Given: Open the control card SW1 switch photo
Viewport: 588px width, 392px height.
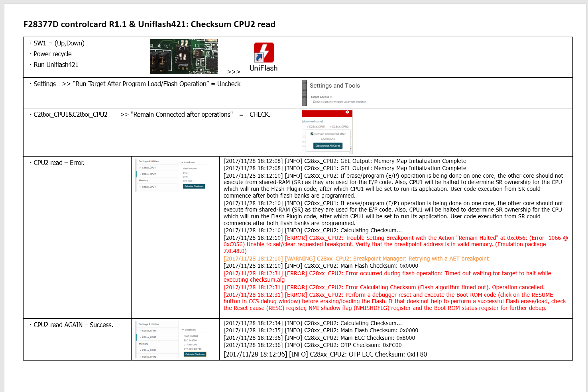Looking at the screenshot, I should pos(184,56).
